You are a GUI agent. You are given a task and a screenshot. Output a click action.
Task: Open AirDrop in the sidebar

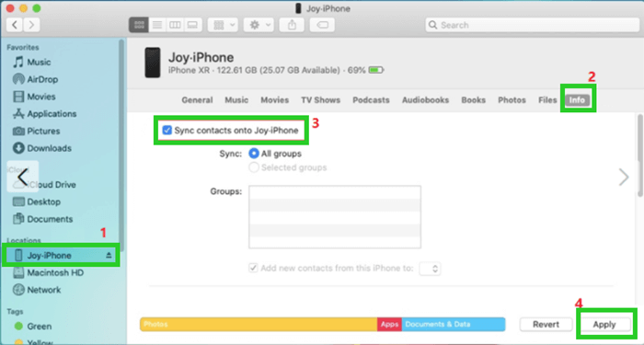(35, 79)
